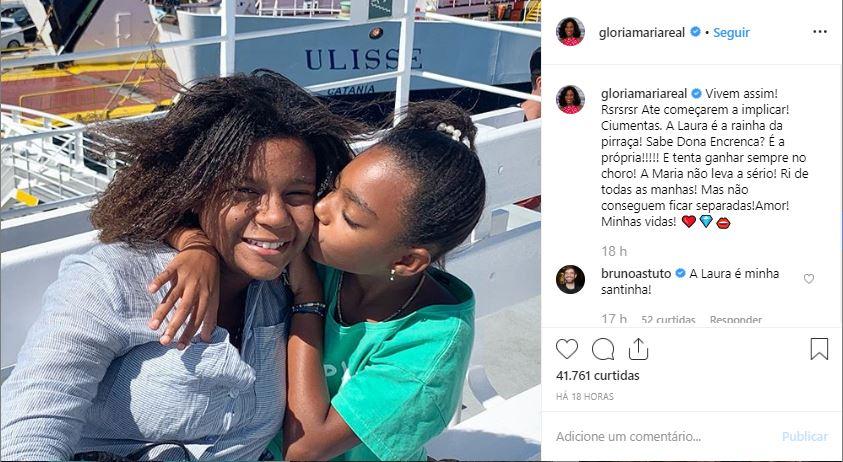The image size is (843, 462).
Task: Open gloriamariareal username in the post header
Action: click(x=641, y=32)
